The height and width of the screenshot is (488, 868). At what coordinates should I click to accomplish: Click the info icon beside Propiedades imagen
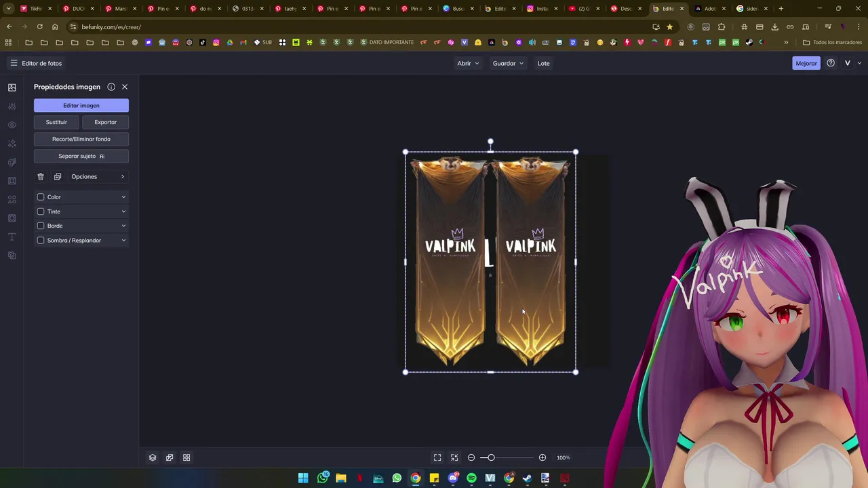pyautogui.click(x=111, y=87)
